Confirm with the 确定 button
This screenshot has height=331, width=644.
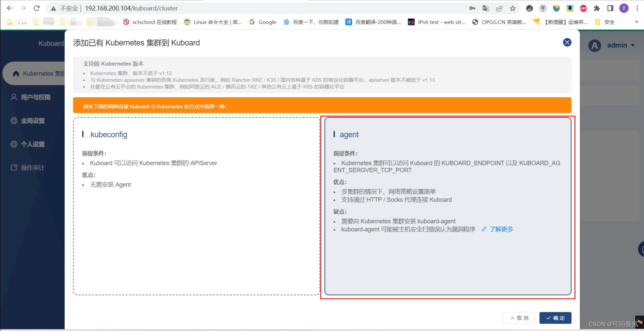(x=555, y=318)
